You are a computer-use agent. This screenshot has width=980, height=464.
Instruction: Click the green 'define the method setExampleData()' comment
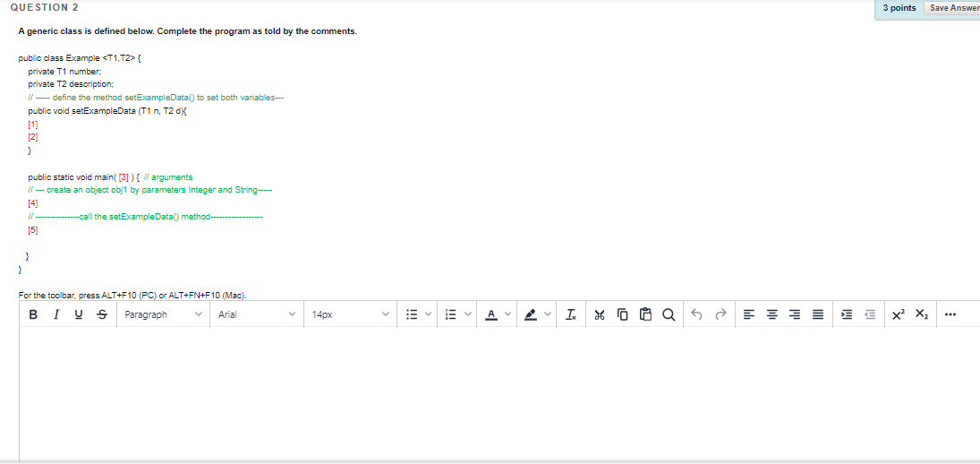click(157, 98)
